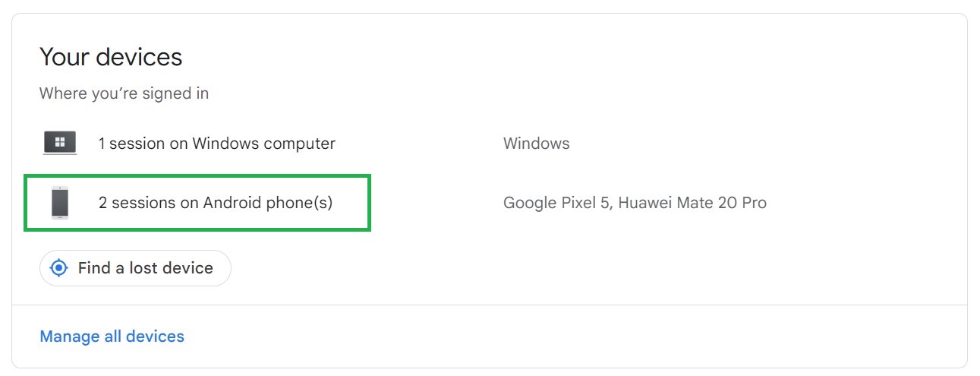The width and height of the screenshot is (980, 376).
Task: Click the Windows logo on the laptop icon
Action: (60, 141)
